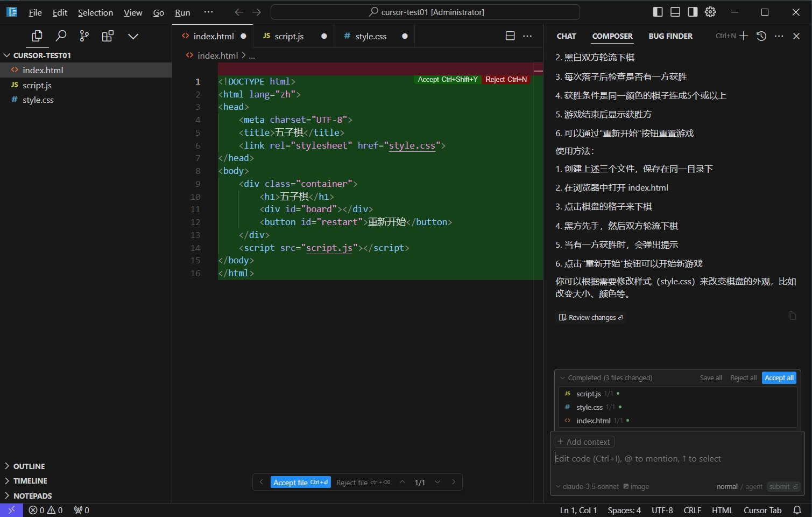Open the File menu
812x517 pixels.
coord(35,12)
